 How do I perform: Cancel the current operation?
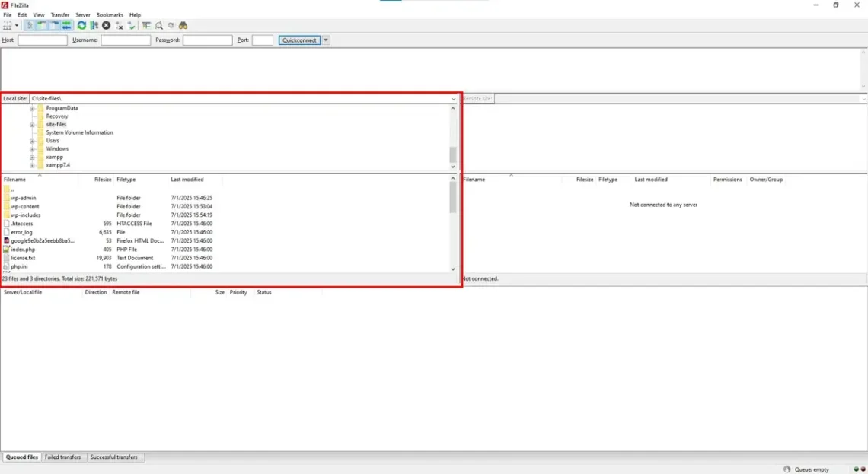click(106, 25)
